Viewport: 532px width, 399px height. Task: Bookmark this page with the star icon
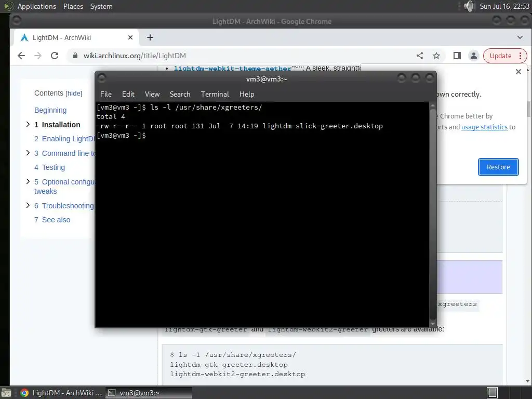coord(436,56)
